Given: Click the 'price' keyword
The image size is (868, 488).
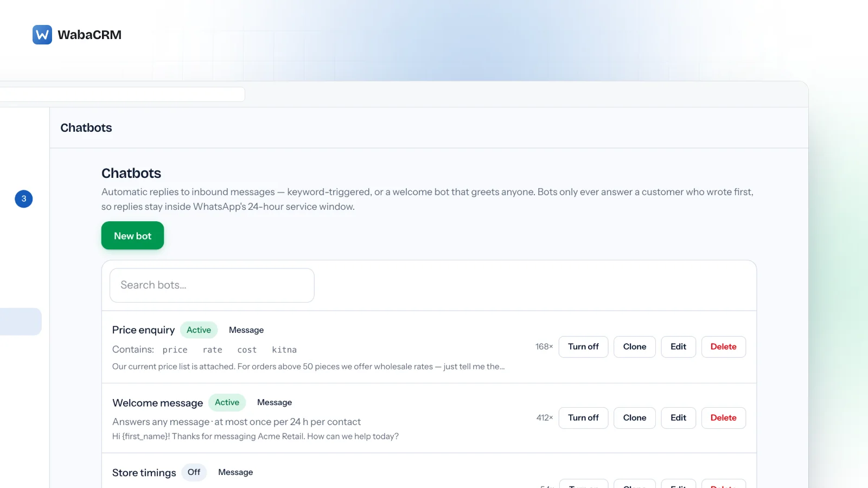Looking at the screenshot, I should click(x=175, y=350).
